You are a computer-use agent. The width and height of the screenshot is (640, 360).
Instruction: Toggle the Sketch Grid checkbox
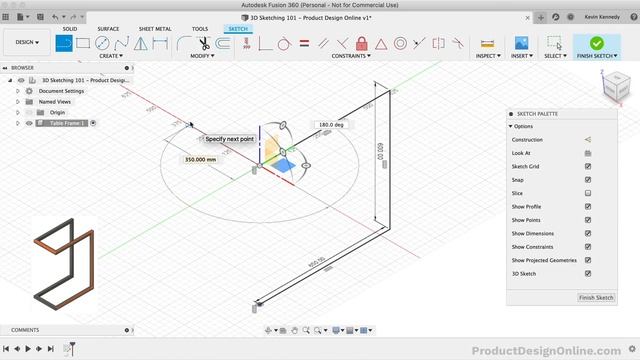tap(588, 167)
